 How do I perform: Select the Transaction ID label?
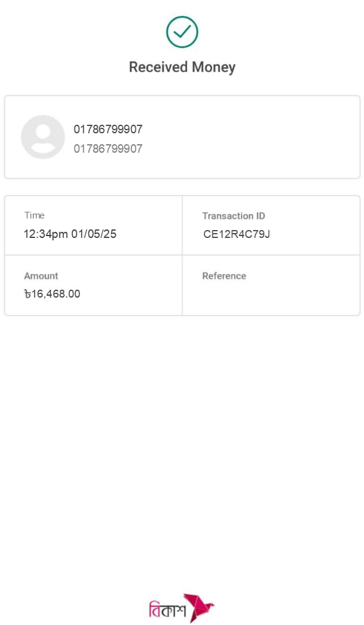pos(234,215)
